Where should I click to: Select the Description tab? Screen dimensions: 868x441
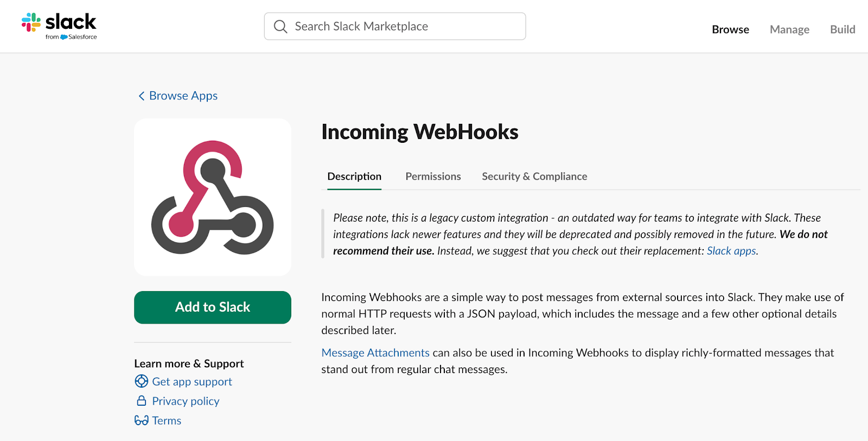[x=354, y=177]
